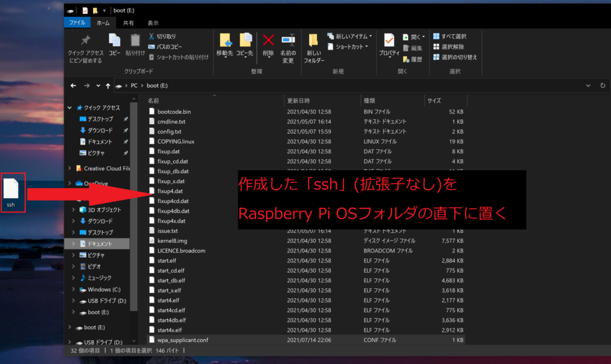Select 3D Objects (3D オブジェクト) folder
Viewport: 611px width, 364px height.
tap(100, 209)
